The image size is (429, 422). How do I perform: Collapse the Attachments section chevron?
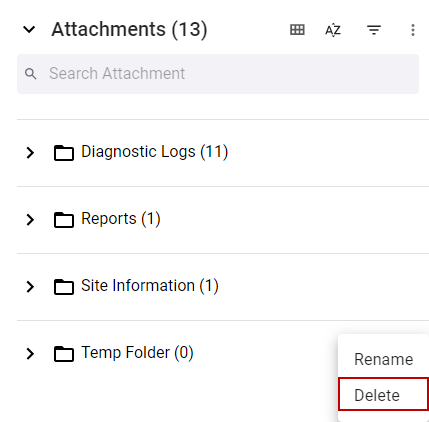[29, 30]
